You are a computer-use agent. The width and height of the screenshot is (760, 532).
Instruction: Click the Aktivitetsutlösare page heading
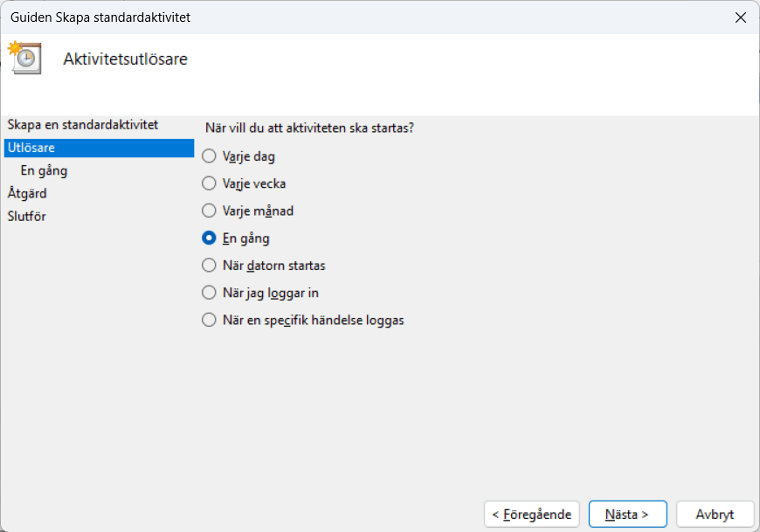[x=125, y=59]
